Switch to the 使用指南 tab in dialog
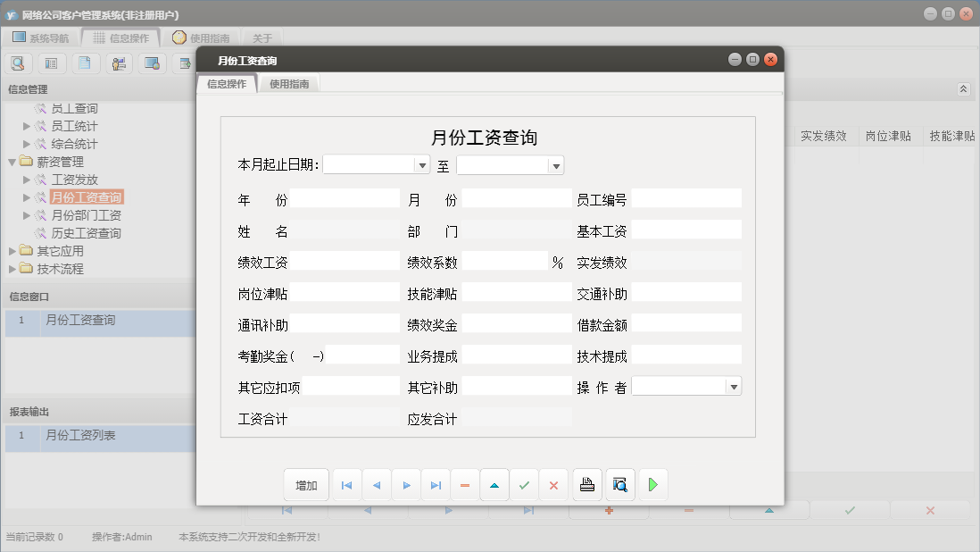This screenshot has height=552, width=980. coord(289,82)
